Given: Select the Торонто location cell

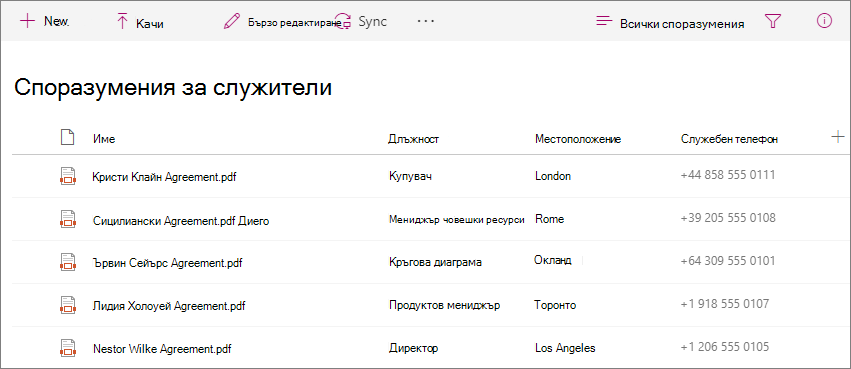Looking at the screenshot, I should point(555,305).
